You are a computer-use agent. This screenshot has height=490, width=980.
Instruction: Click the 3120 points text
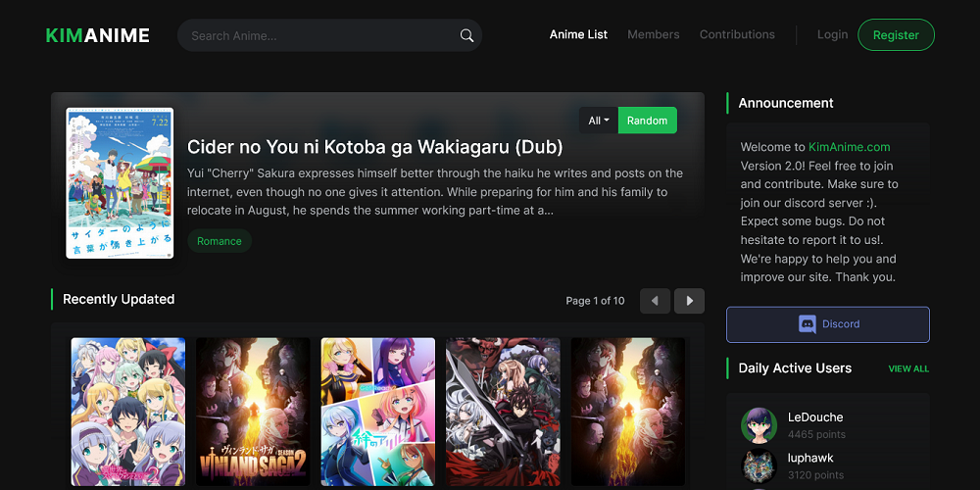(815, 475)
